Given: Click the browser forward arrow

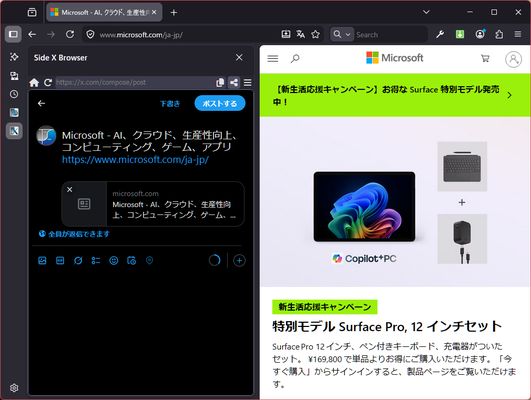Looking at the screenshot, I should pyautogui.click(x=51, y=34).
